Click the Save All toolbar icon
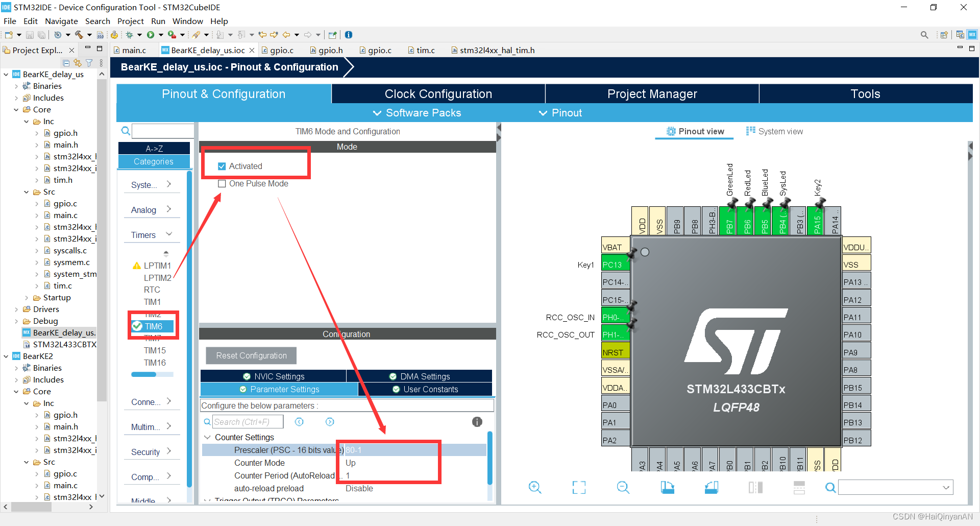Viewport: 980px width, 526px height. 41,34
